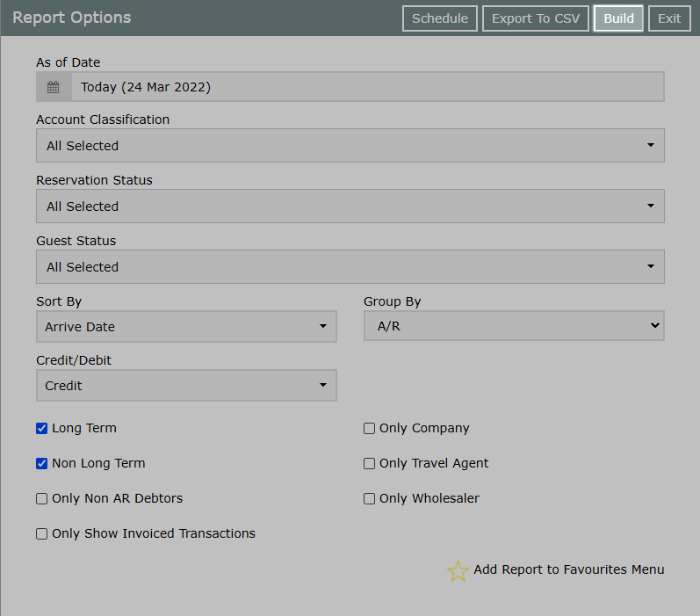Click the Today date input field
The image size is (700, 616).
[368, 87]
